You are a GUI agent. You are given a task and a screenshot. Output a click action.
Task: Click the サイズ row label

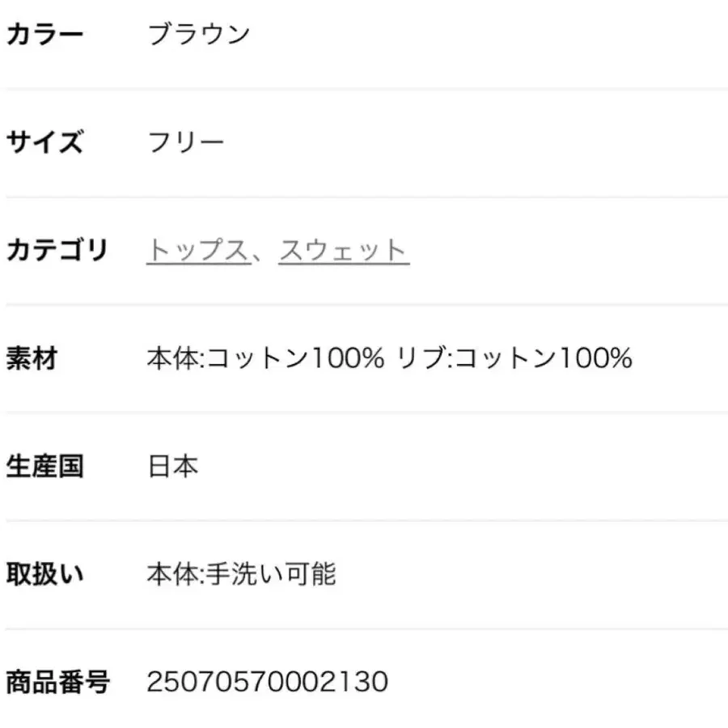pos(45,143)
